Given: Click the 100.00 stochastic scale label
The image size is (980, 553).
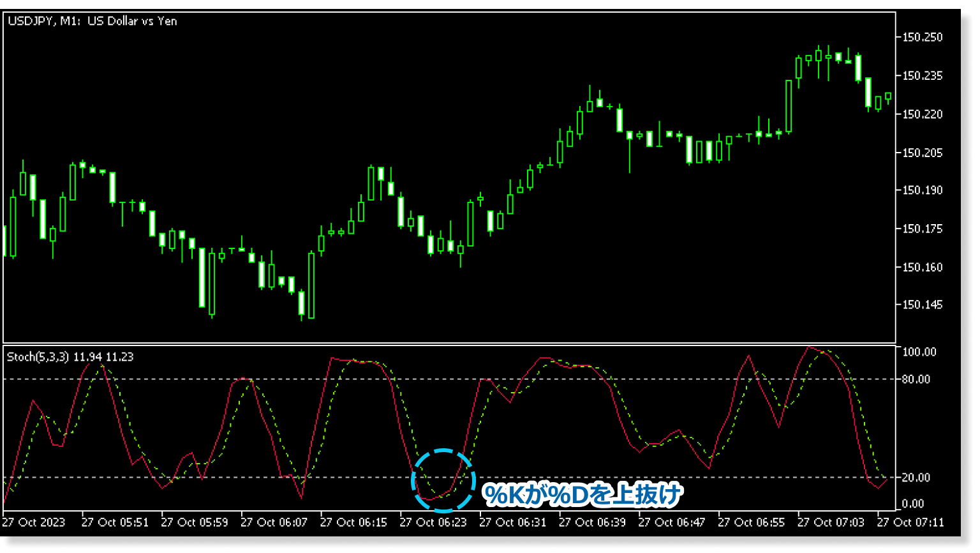Looking at the screenshot, I should coord(919,352).
